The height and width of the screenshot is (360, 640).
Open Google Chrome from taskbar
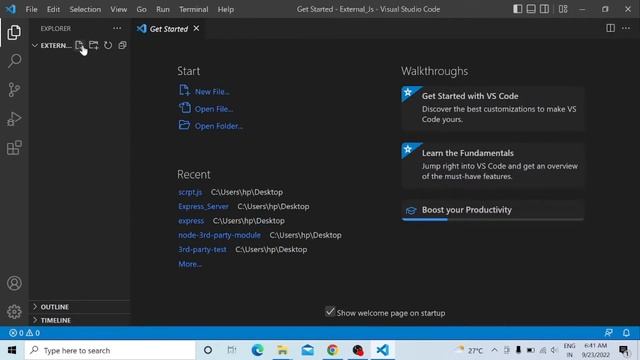pyautogui.click(x=332, y=350)
